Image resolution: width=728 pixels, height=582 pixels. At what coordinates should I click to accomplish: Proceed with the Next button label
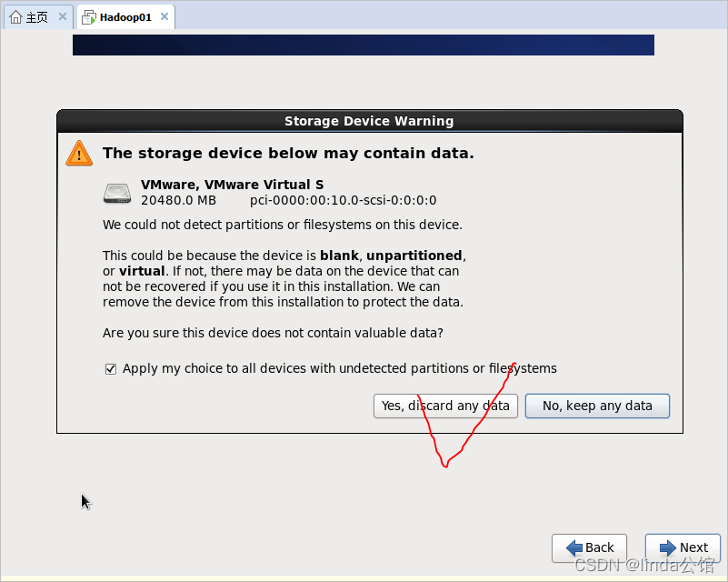coord(693,547)
